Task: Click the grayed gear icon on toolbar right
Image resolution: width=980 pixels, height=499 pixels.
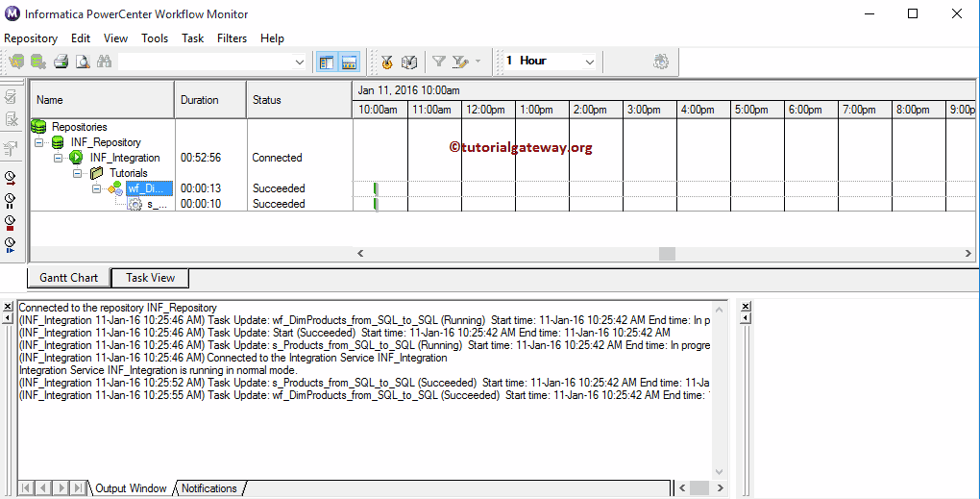Action: 661,62
